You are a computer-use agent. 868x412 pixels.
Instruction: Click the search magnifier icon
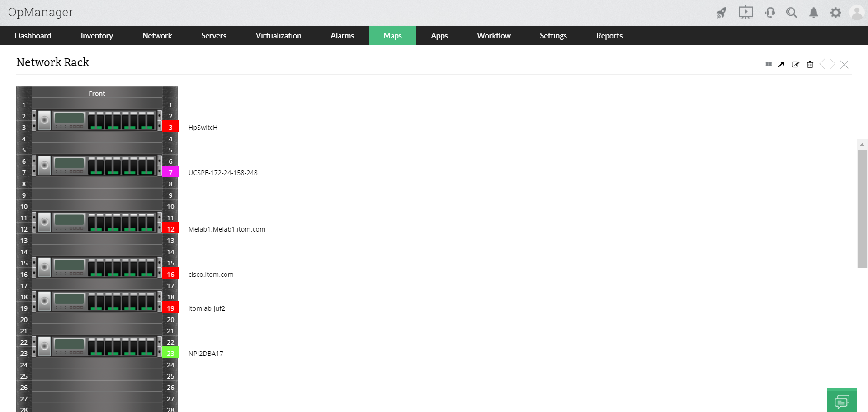[x=791, y=13]
